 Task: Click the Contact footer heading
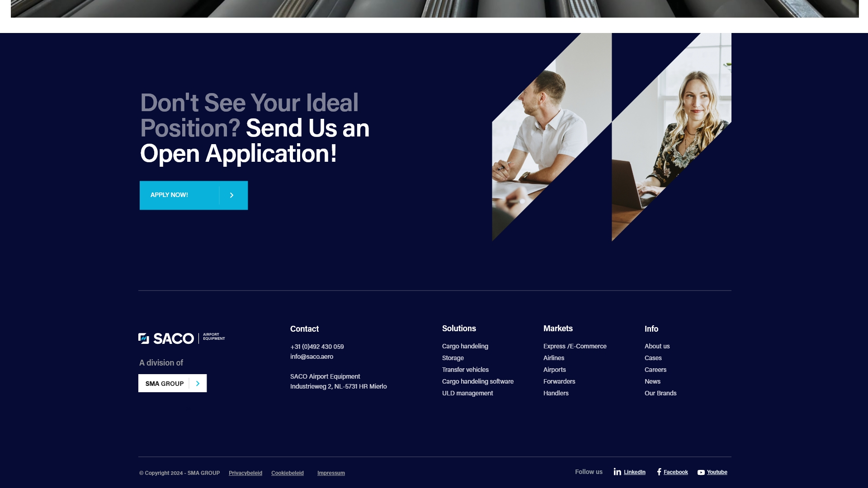304,329
